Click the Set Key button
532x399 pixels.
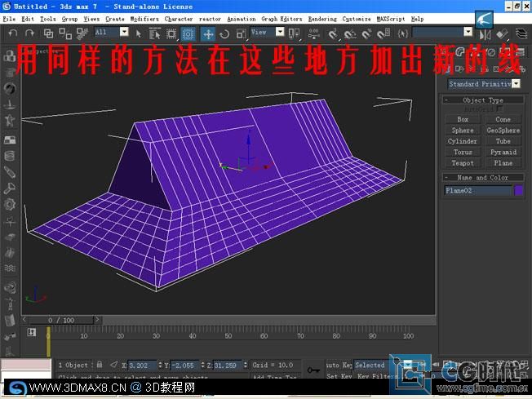pyautogui.click(x=339, y=376)
